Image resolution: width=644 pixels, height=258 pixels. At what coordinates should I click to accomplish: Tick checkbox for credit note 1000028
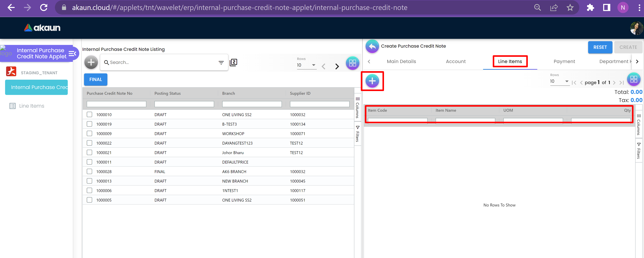89,171
